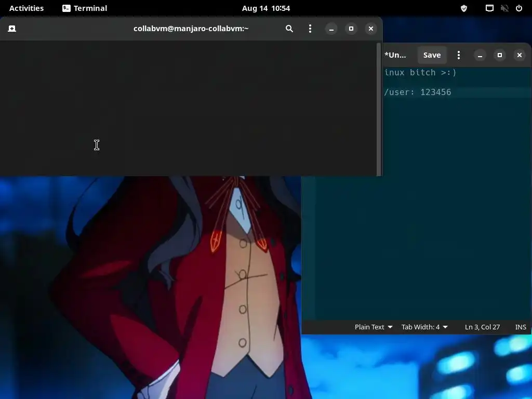
Task: Click the terminal title collabvm@manjaro-collabvm:~
Action: [191, 29]
